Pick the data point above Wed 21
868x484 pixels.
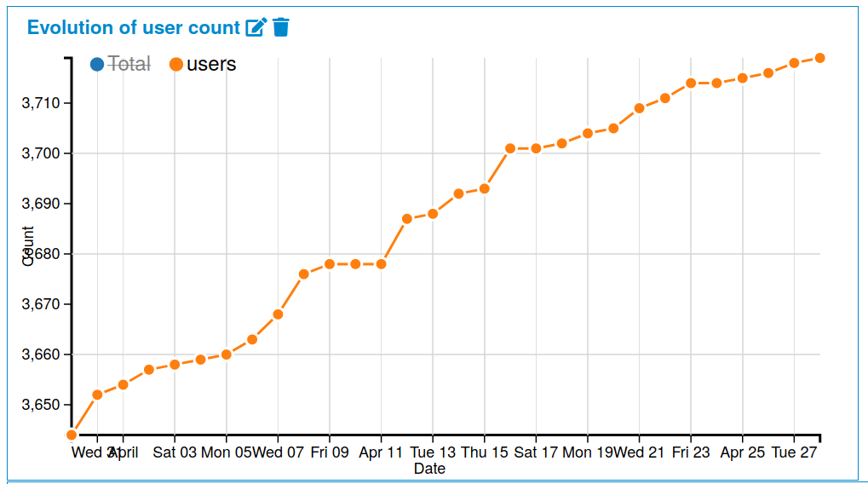[x=639, y=108]
